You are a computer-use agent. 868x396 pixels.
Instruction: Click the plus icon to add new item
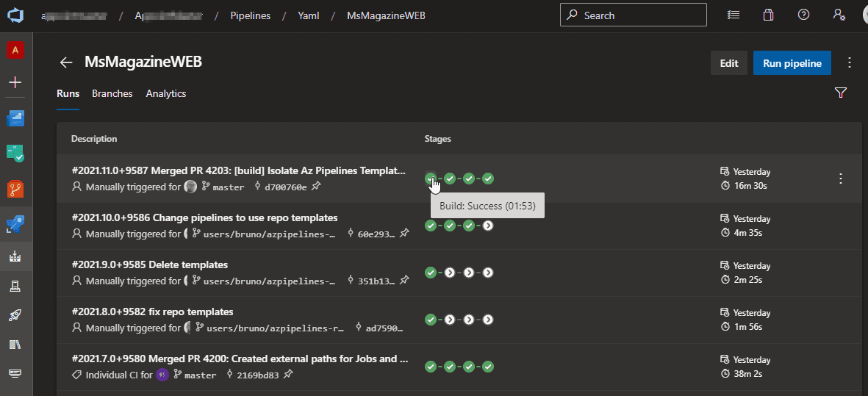[15, 82]
